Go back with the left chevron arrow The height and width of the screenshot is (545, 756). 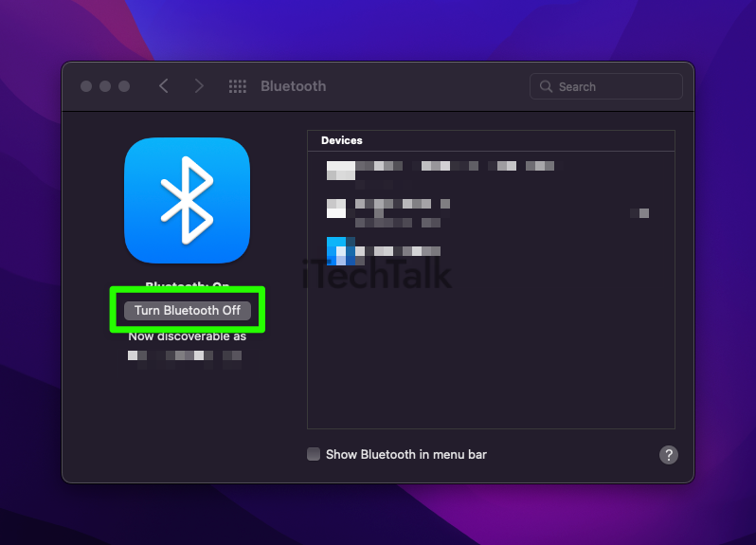click(164, 86)
